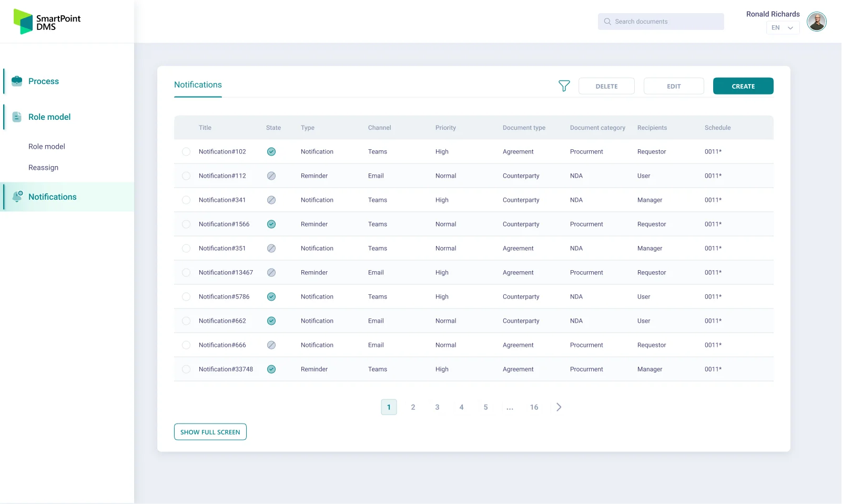Click the filter funnel icon

(x=564, y=86)
